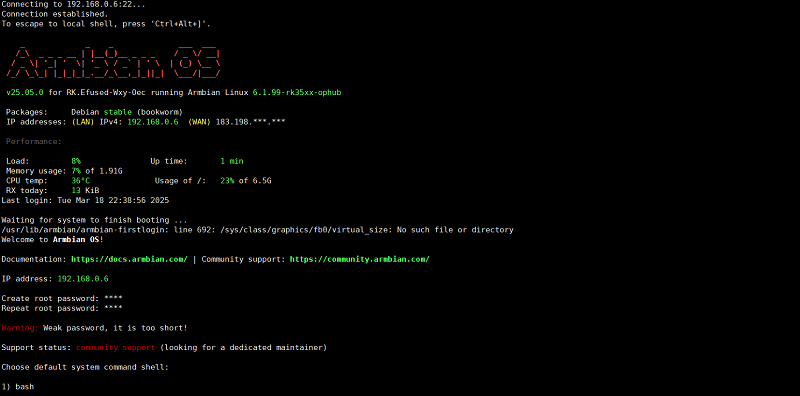Click the 'Performance:' heading
This screenshot has height=396, width=800.
pyautogui.click(x=34, y=141)
